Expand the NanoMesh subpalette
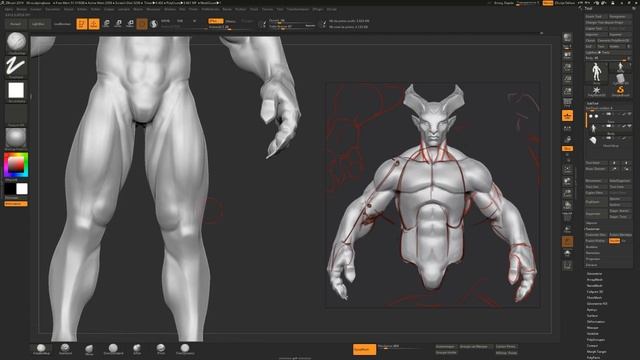 click(595, 286)
